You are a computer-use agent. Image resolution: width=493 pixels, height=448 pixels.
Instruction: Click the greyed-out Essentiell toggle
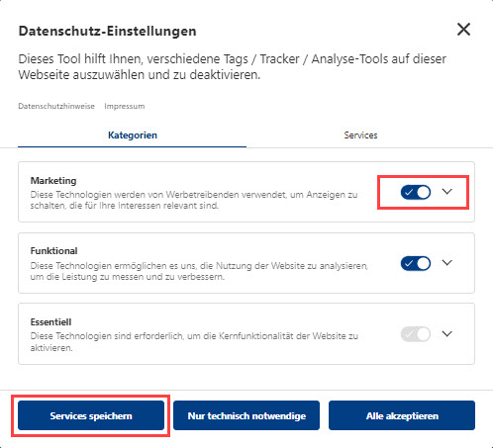tap(416, 334)
